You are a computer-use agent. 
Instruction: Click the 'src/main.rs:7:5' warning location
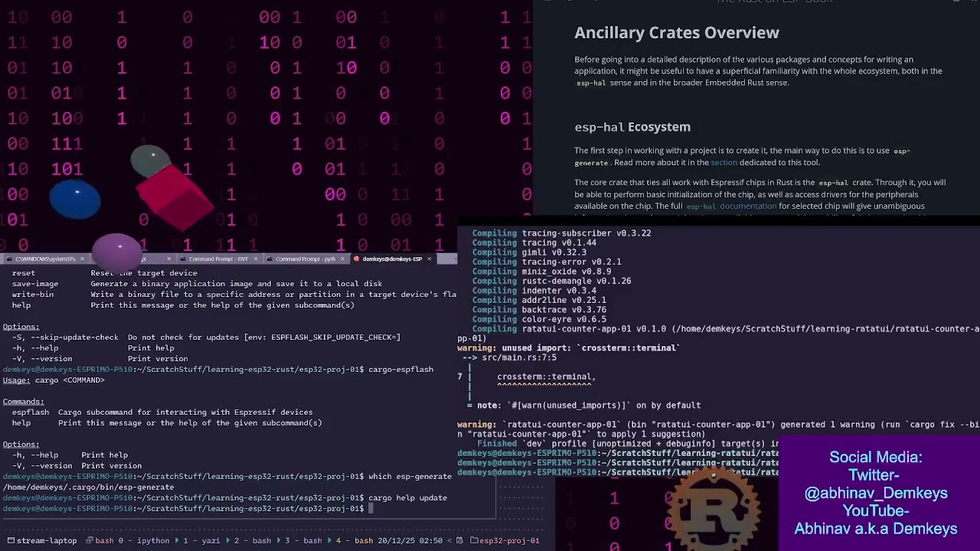click(x=519, y=357)
